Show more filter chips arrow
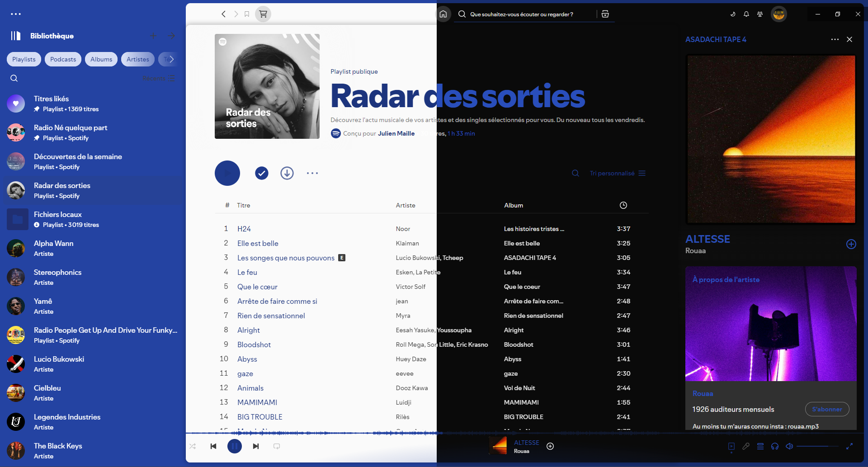 171,59
